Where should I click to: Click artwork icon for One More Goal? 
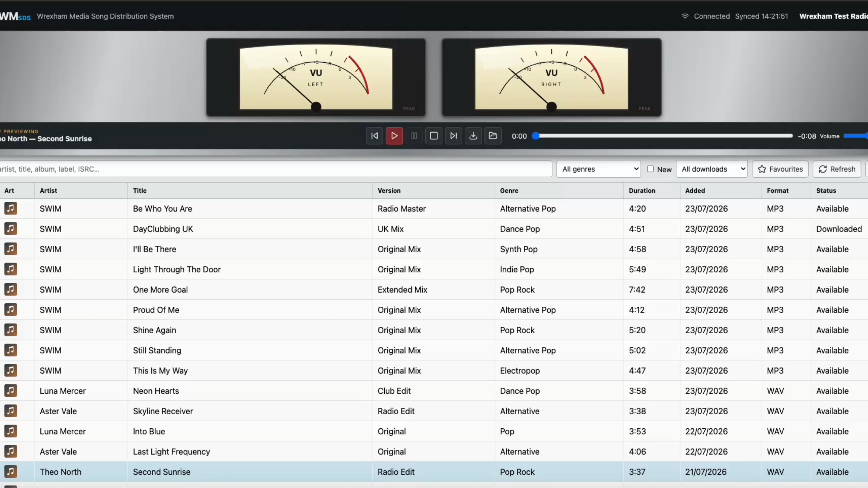tap(11, 289)
